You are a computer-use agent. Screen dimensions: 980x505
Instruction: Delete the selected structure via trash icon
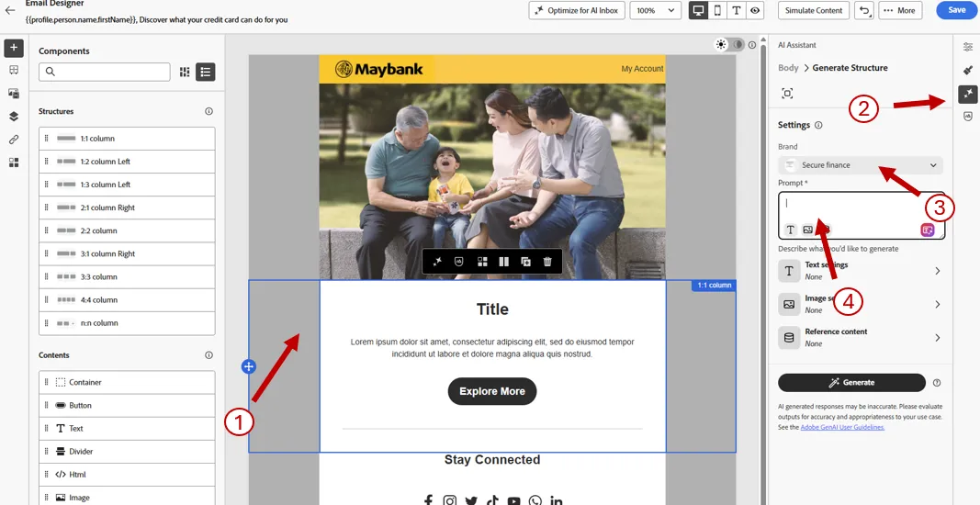coord(547,262)
